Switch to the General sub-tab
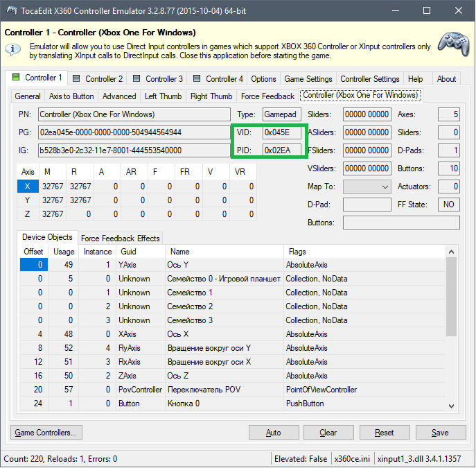Viewport: 476px width, 468px height. (28, 96)
